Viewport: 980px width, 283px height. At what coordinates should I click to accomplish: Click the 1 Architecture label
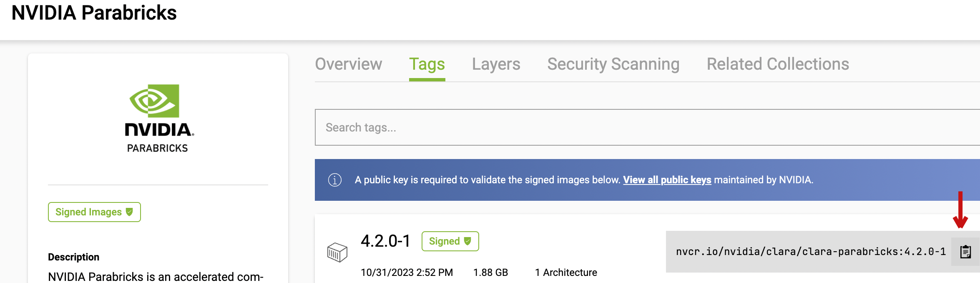566,273
